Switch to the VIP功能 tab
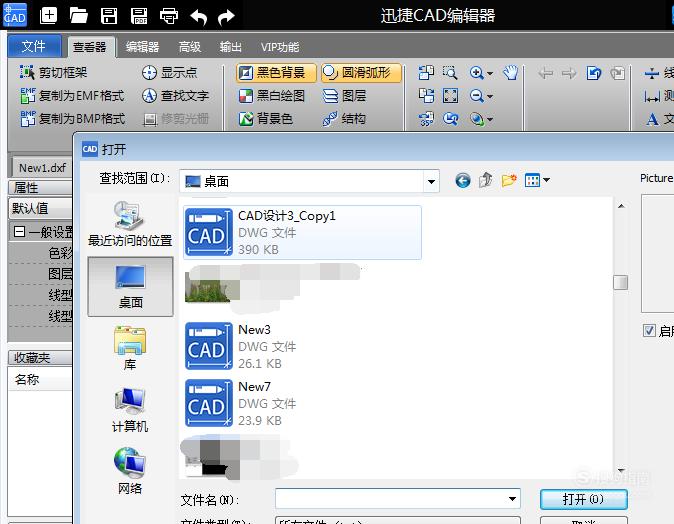The width and height of the screenshot is (674, 524). (280, 46)
